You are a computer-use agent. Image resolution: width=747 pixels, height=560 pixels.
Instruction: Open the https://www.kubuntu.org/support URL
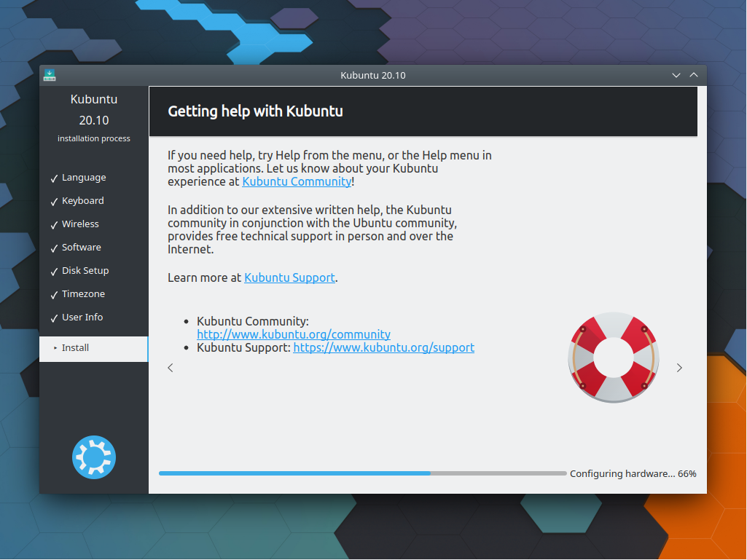coord(384,347)
